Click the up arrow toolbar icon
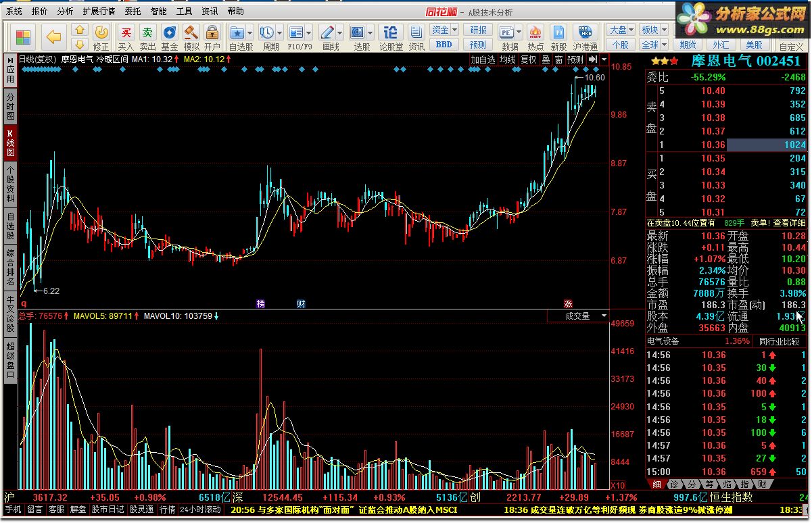Image resolution: width=812 pixels, height=523 pixels. (x=80, y=30)
